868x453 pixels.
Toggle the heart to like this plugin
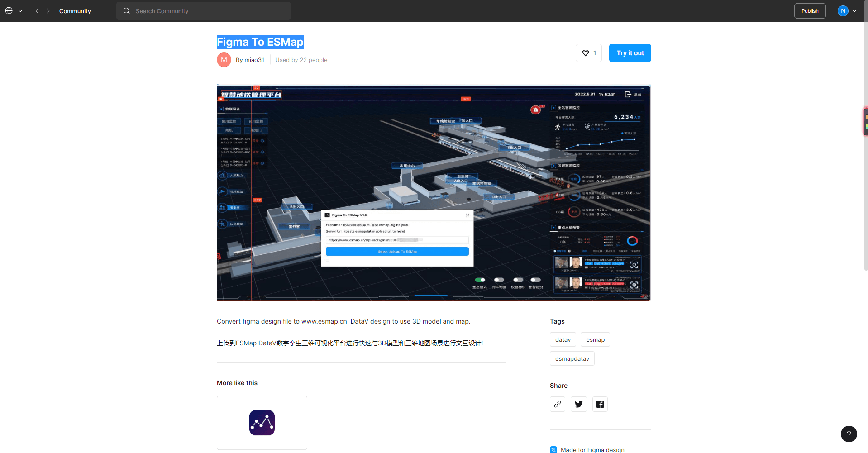[x=585, y=53]
